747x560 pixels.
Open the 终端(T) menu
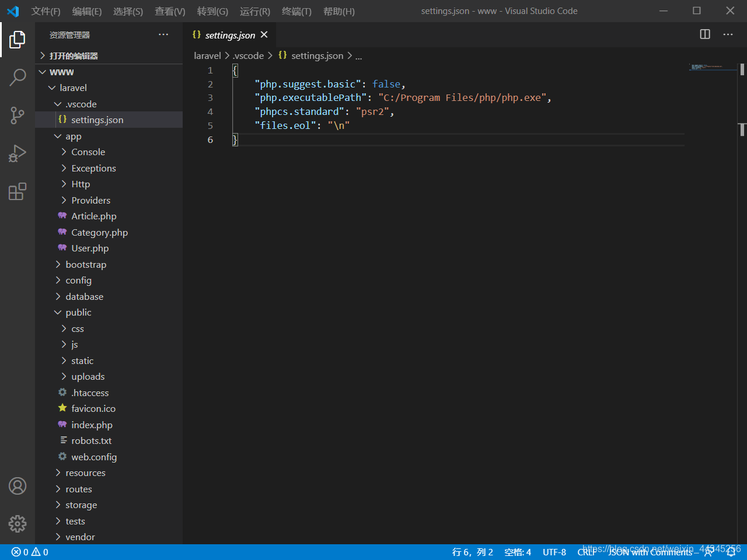click(x=296, y=11)
